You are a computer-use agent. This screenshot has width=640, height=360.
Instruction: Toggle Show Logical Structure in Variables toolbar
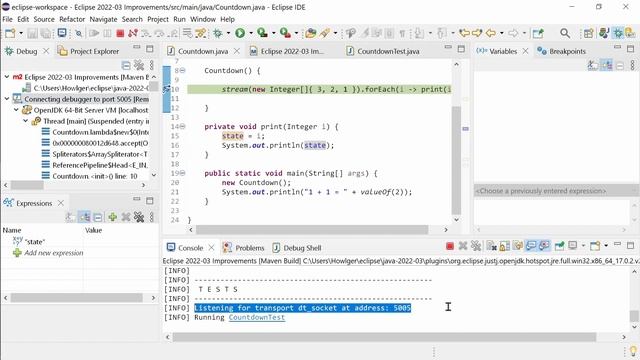point(606,65)
